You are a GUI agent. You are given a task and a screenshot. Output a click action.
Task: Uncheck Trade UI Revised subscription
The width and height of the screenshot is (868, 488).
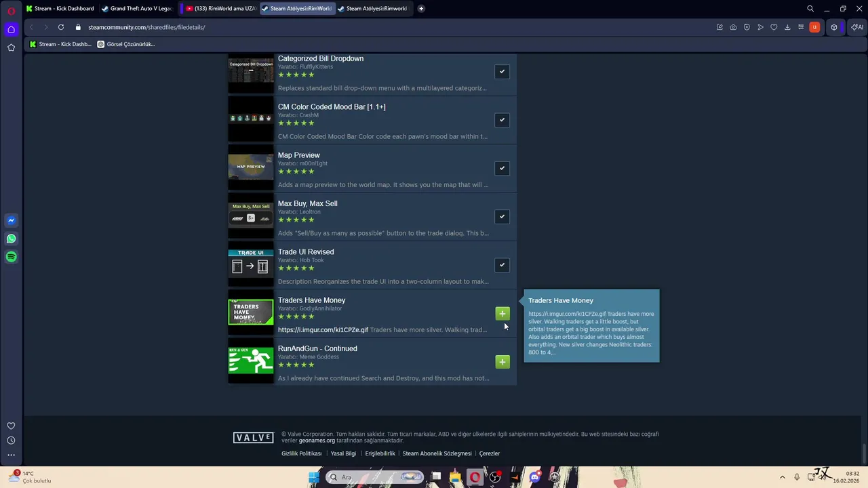(502, 265)
